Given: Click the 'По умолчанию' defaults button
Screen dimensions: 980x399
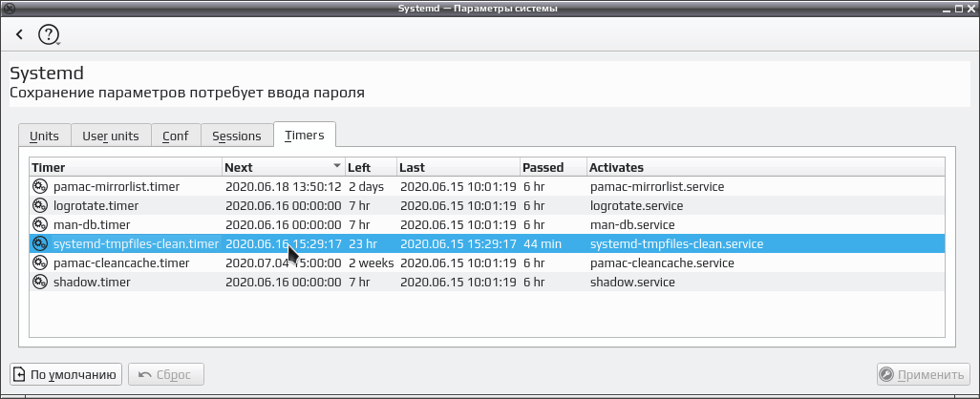Looking at the screenshot, I should click(x=66, y=374).
